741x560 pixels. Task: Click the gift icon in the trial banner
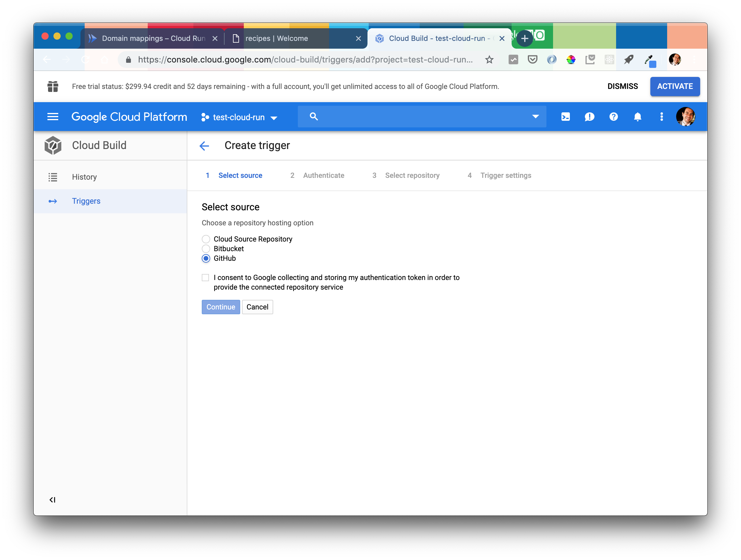[53, 87]
